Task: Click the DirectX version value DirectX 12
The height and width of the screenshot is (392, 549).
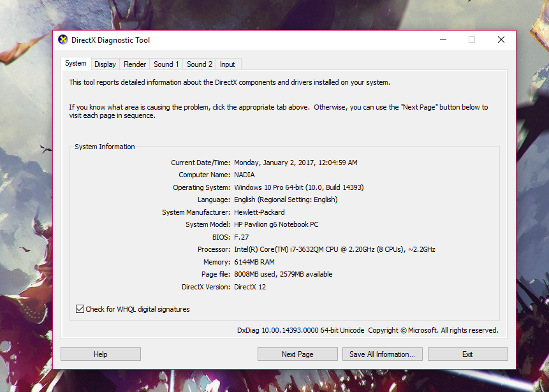Action: tap(250, 287)
